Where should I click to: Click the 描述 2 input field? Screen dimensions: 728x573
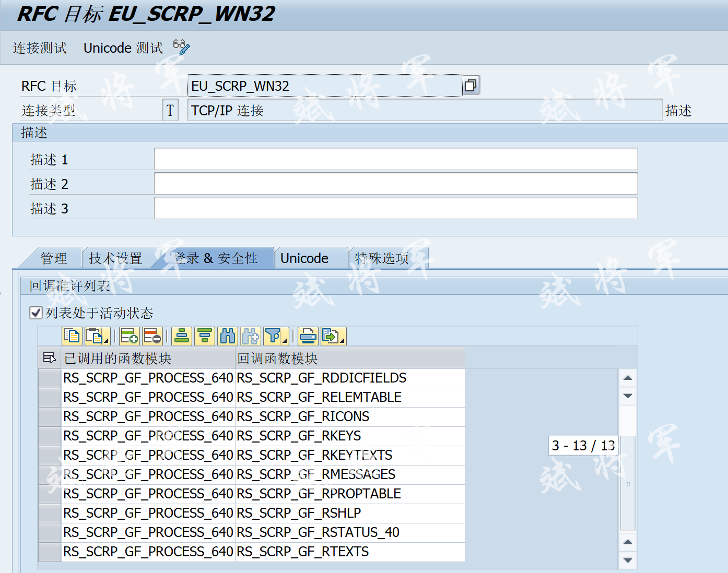tap(396, 184)
